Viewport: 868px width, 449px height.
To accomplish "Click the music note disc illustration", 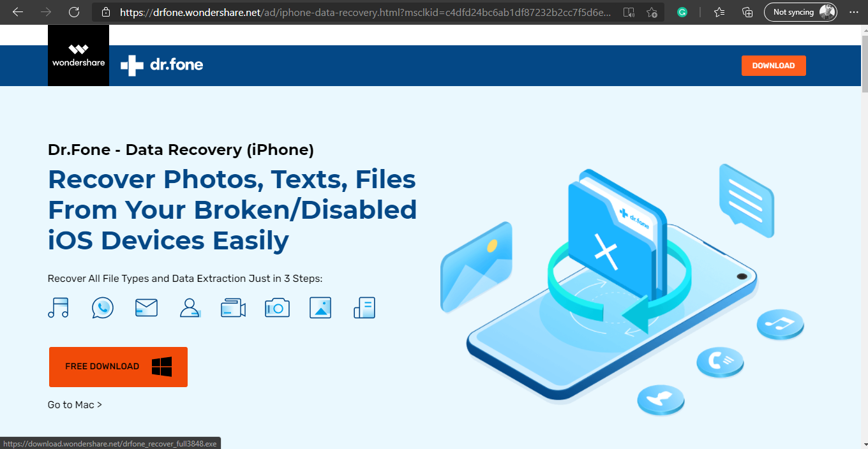I will (780, 324).
